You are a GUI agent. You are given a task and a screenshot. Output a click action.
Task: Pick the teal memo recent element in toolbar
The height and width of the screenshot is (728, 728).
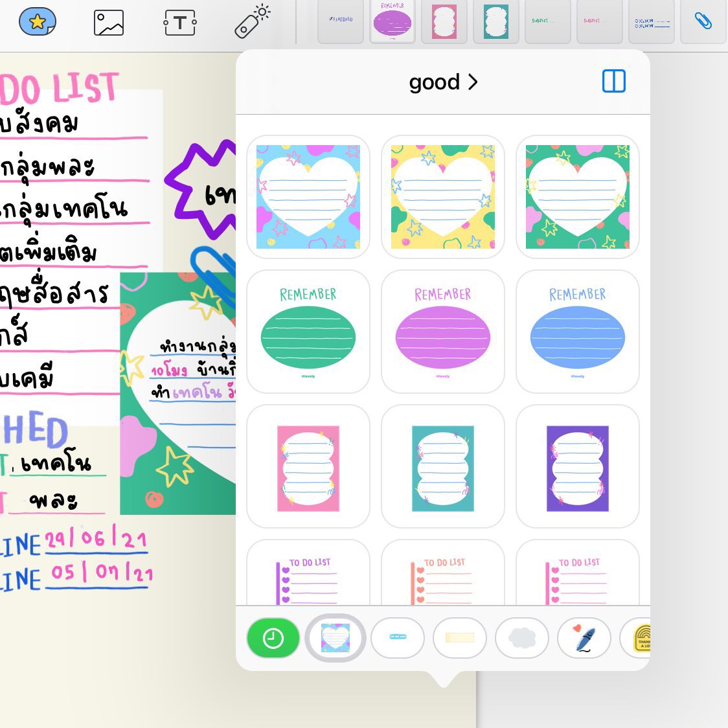pos(496,21)
